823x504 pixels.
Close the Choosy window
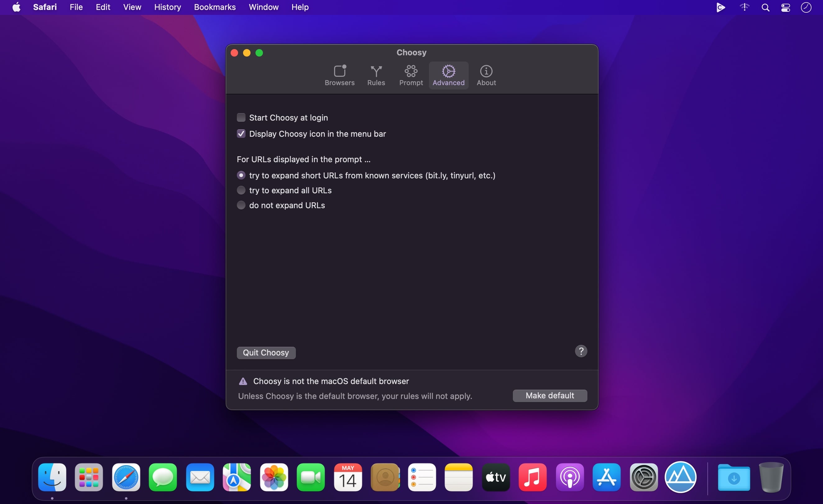[x=234, y=53]
